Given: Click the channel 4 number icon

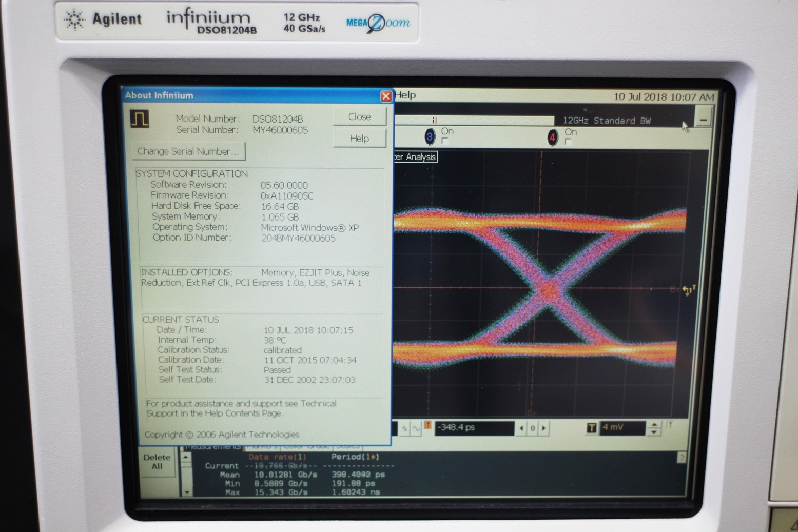Looking at the screenshot, I should coord(553,137).
